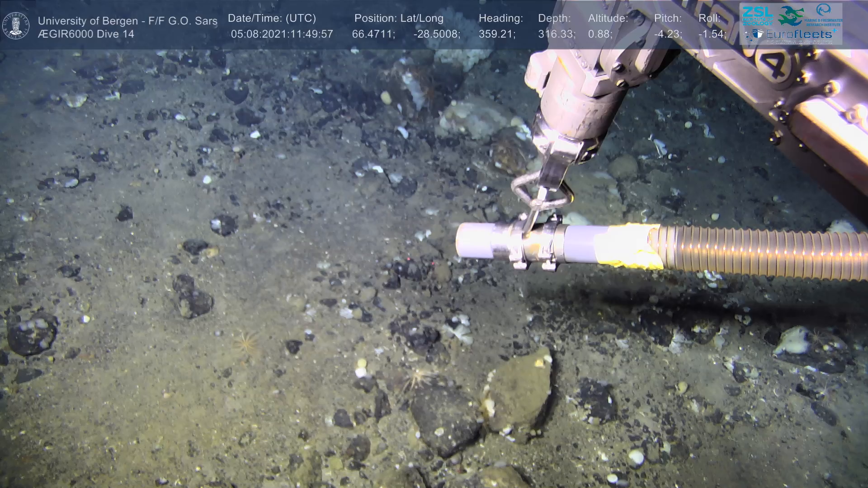The height and width of the screenshot is (488, 868).
Task: Click the Marine & Freshwater Research Institute logo
Action: click(824, 15)
